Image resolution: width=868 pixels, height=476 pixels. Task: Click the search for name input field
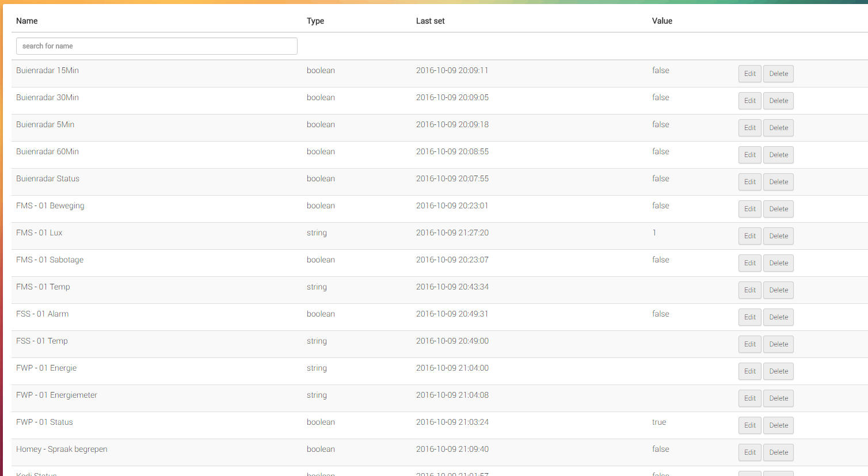click(x=157, y=46)
